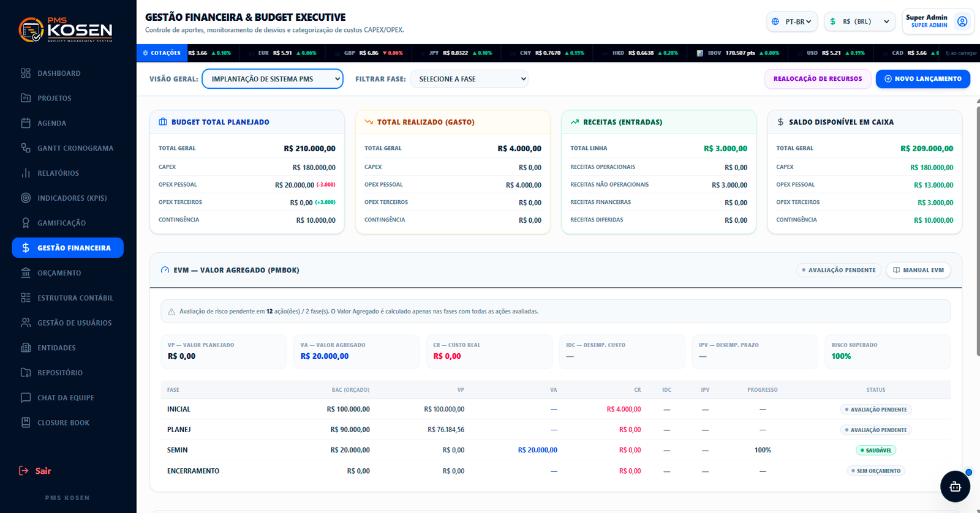Expand the R$ (BRL) currency selector
This screenshot has width=980, height=513.
pos(861,21)
